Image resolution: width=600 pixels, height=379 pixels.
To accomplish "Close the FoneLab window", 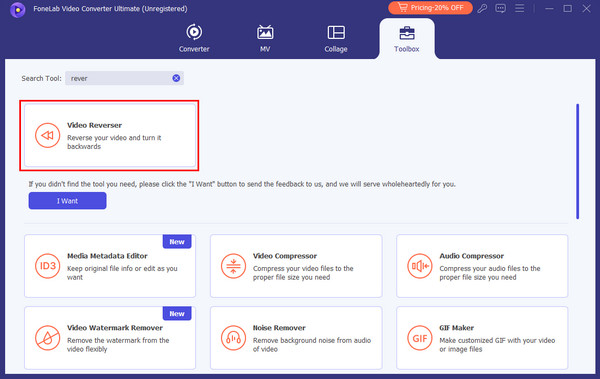I will pyautogui.click(x=586, y=8).
